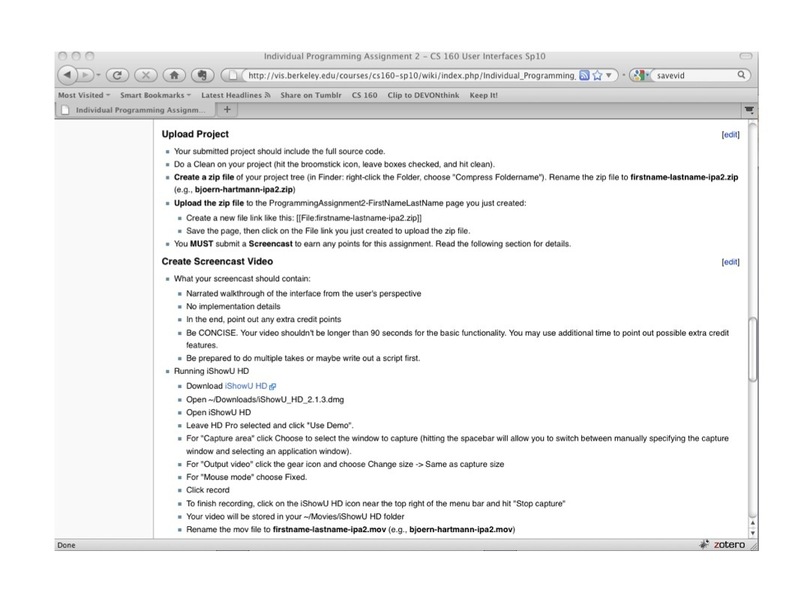Screen dimensions: 810x608
Task: Click edit link beside Upload Project heading
Action: [x=730, y=134]
